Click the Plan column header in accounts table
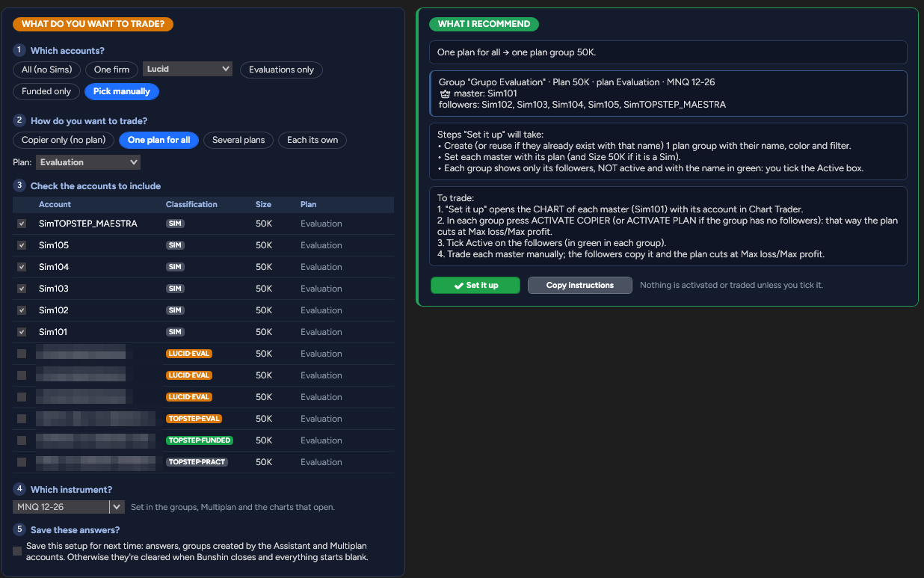This screenshot has width=924, height=578. 309,204
